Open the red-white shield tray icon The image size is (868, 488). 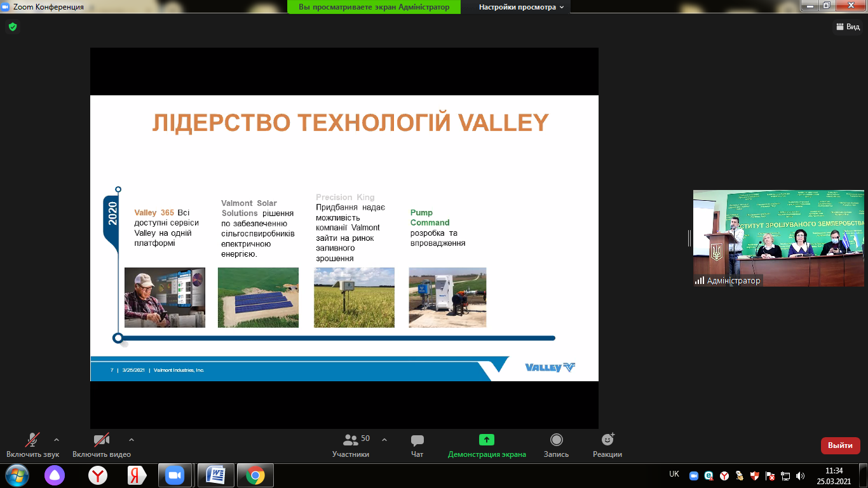pos(754,475)
